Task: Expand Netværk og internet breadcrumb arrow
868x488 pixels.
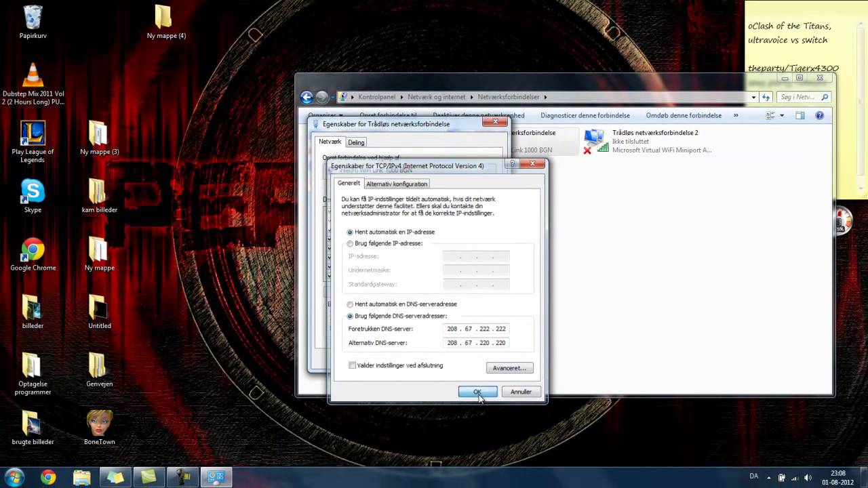Action: click(473, 97)
